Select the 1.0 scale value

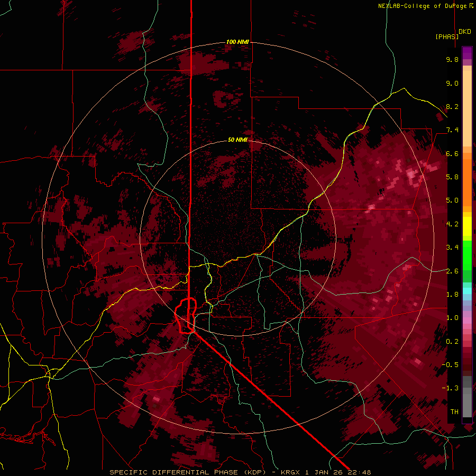point(452,318)
